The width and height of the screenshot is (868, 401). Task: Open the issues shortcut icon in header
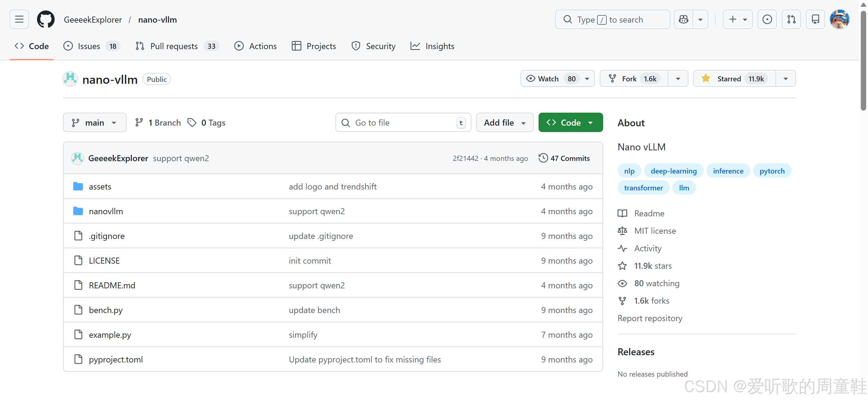coord(767,19)
